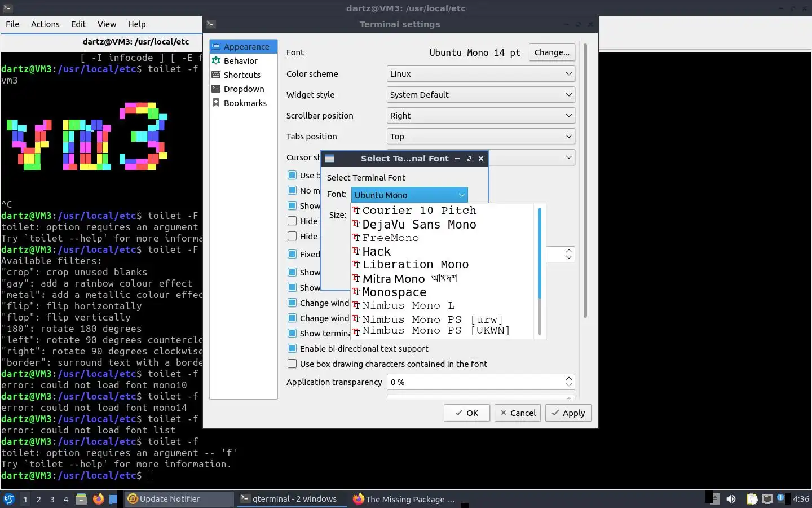Switch to workspace 3
This screenshot has height=508, width=812.
[52, 499]
